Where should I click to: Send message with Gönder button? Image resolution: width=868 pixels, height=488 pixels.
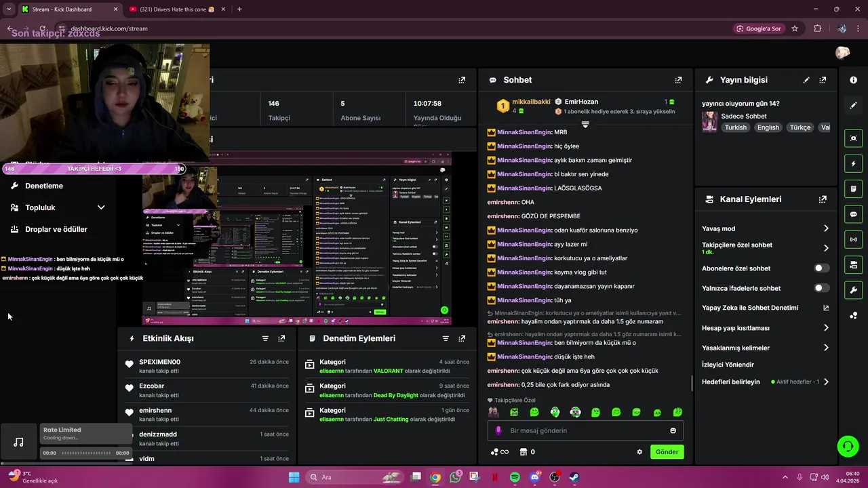tap(667, 452)
